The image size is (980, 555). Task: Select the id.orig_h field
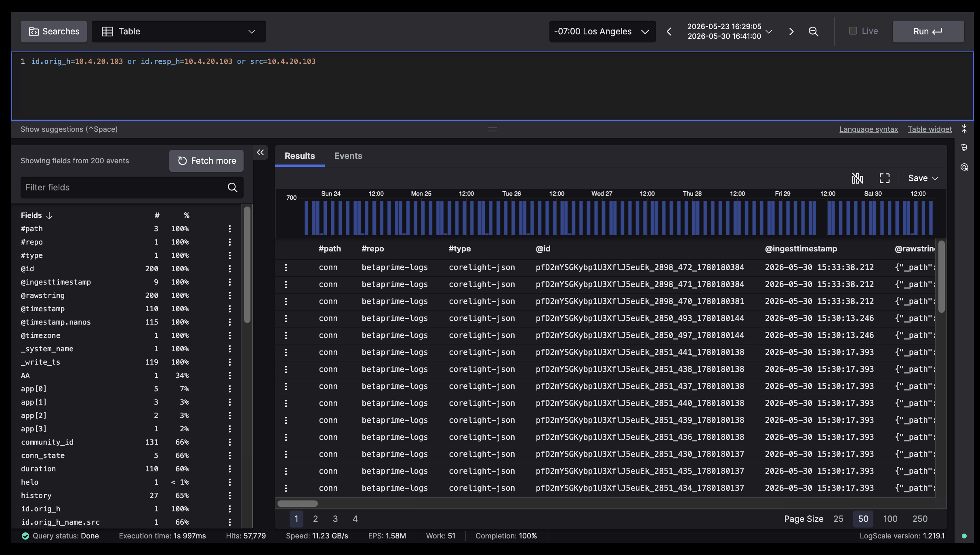tap(40, 509)
